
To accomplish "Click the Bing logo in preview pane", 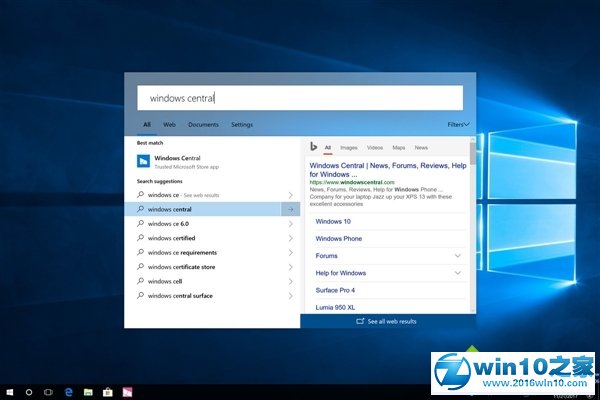I will (x=313, y=147).
